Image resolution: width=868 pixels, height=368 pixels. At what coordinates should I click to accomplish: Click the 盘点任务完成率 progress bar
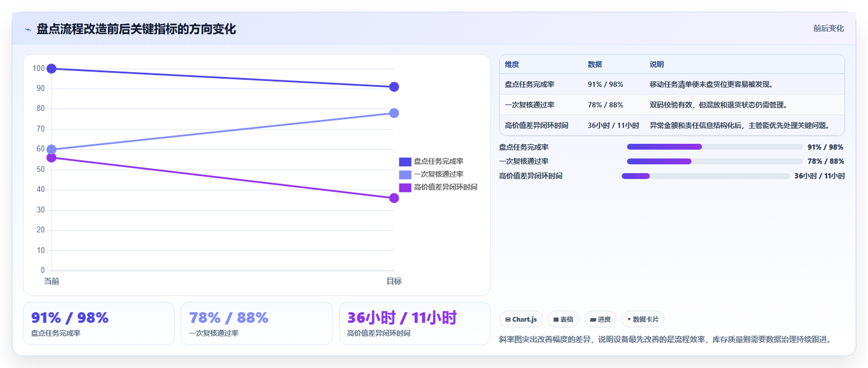(715, 147)
